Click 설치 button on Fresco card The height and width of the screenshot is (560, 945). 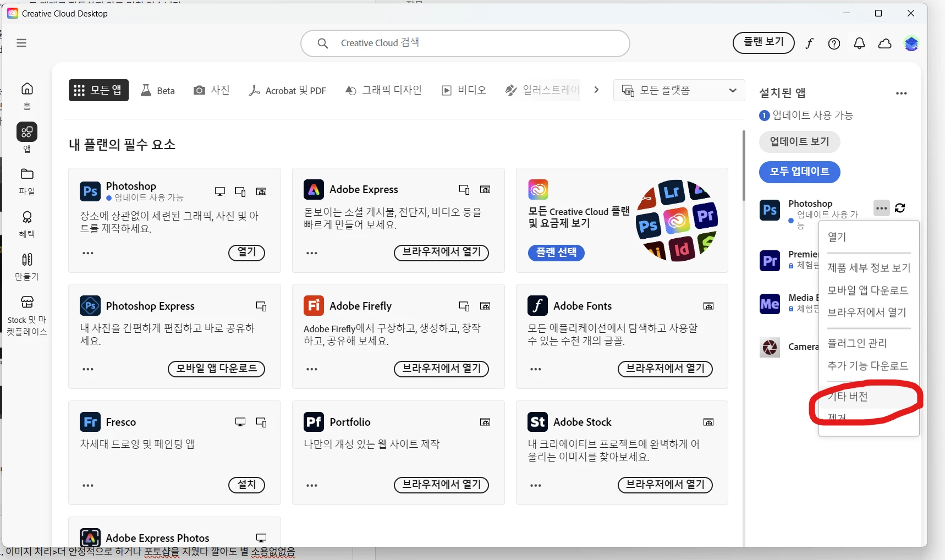point(246,485)
